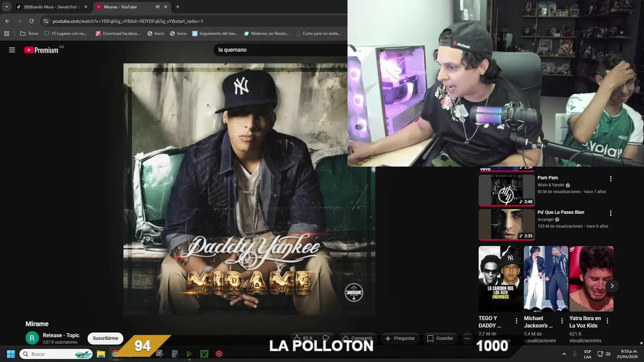Switch ESP LAA keyboard language indicator
Viewport: 644px width, 362px height.
coord(588,354)
